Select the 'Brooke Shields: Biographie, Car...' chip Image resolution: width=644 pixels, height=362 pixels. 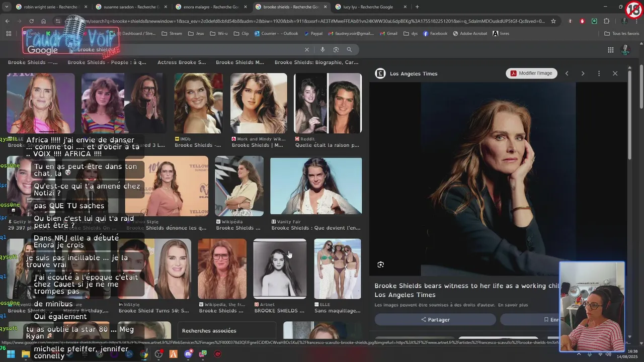pos(316,62)
